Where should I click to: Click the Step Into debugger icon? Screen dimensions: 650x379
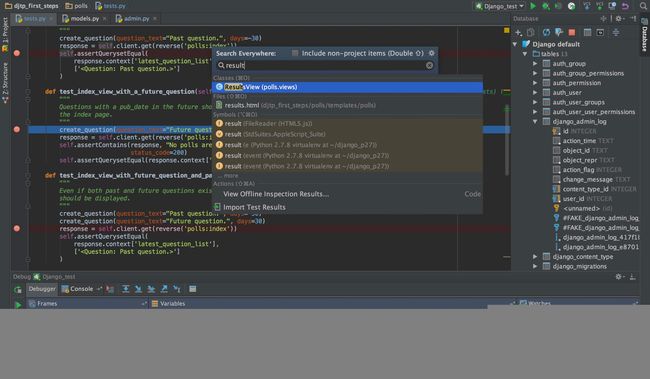coord(138,289)
